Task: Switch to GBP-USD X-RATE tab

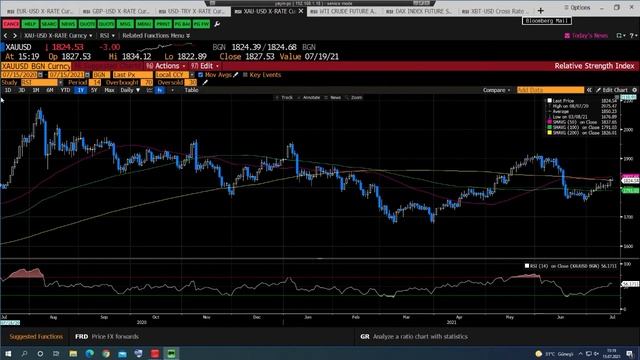Action: (117, 11)
